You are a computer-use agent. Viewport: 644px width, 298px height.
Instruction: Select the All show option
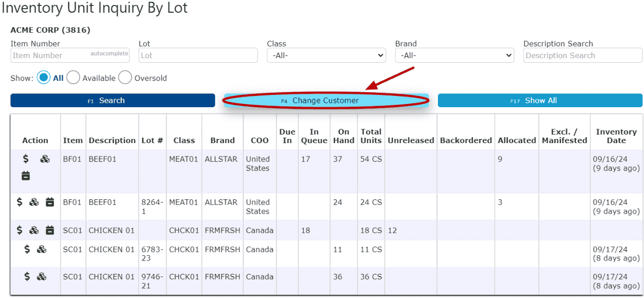pyautogui.click(x=44, y=78)
